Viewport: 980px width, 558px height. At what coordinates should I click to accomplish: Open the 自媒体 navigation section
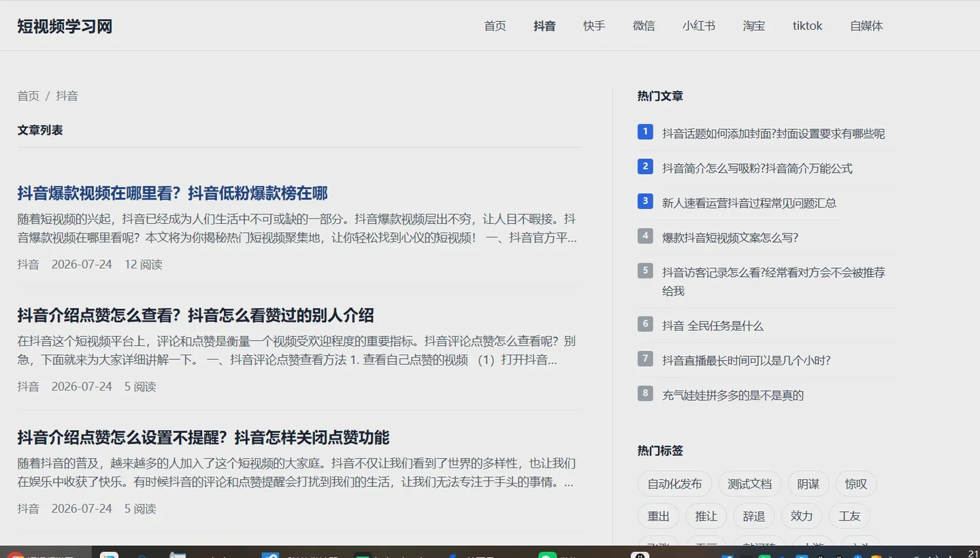(x=866, y=26)
